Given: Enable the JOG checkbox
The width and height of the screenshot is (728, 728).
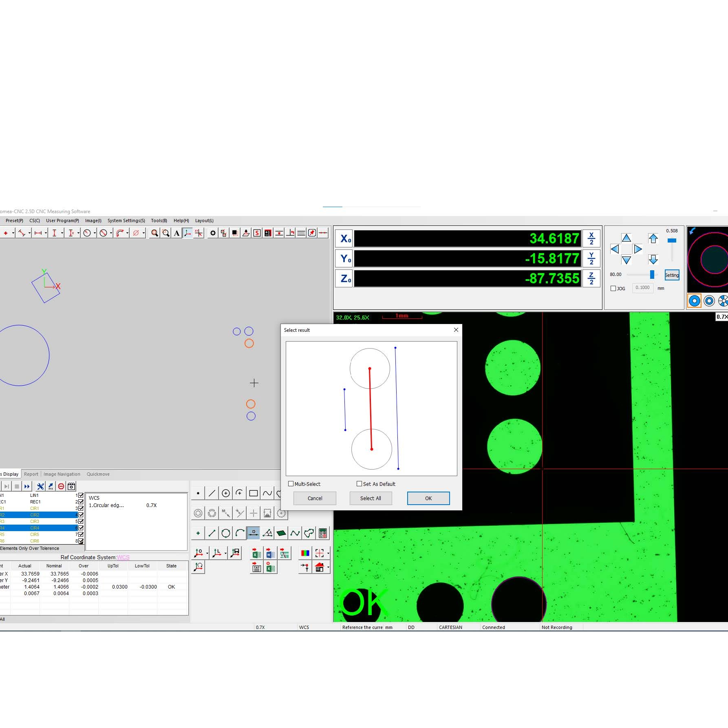Looking at the screenshot, I should pos(613,288).
